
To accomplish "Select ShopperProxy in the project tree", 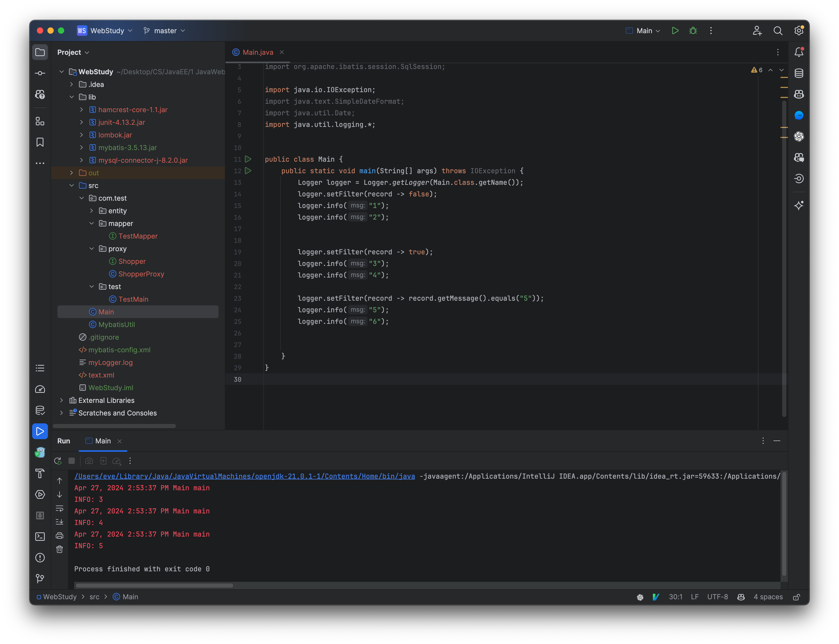I will pyautogui.click(x=141, y=274).
